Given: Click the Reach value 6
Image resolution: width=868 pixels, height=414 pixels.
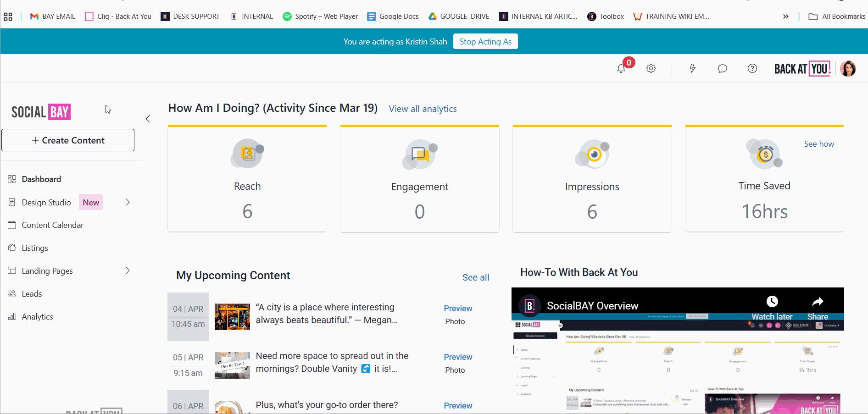Looking at the screenshot, I should pyautogui.click(x=247, y=211).
